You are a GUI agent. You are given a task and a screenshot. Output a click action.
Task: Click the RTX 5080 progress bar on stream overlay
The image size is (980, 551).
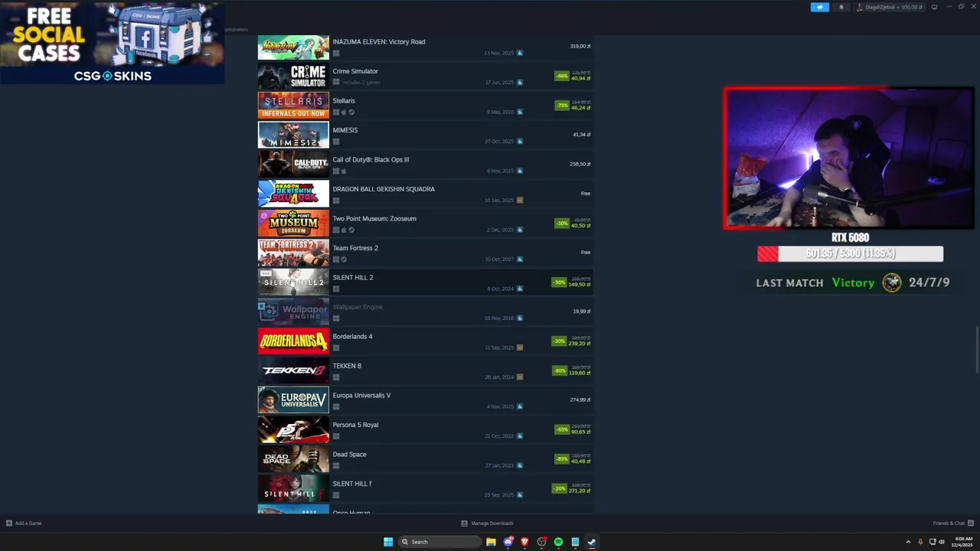850,253
